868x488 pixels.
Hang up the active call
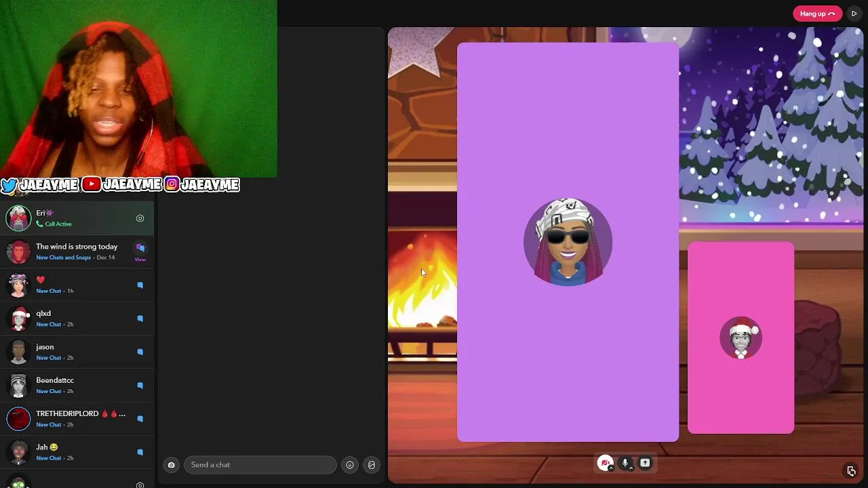point(817,14)
